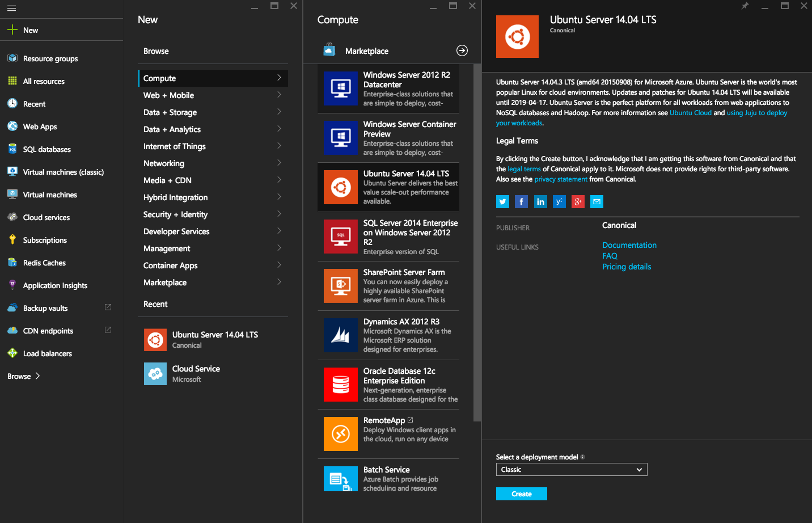
Task: Click the Google Plus share icon
Action: coord(578,202)
